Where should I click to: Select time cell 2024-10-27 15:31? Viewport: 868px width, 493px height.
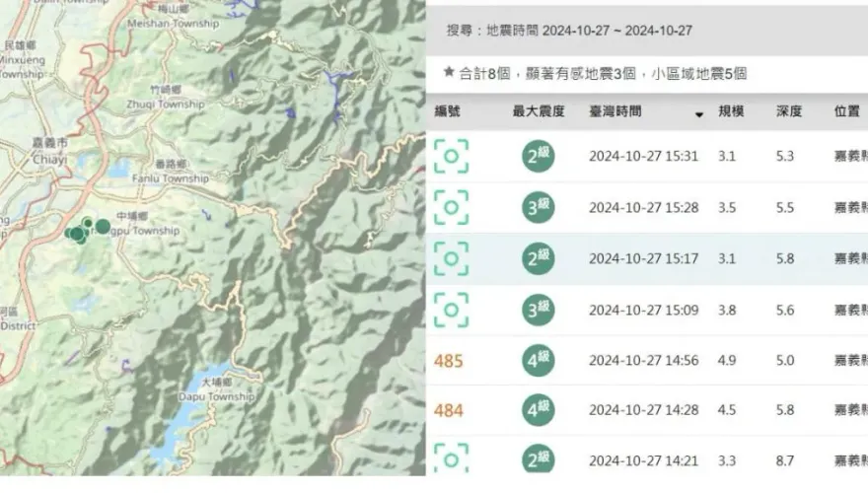(644, 157)
